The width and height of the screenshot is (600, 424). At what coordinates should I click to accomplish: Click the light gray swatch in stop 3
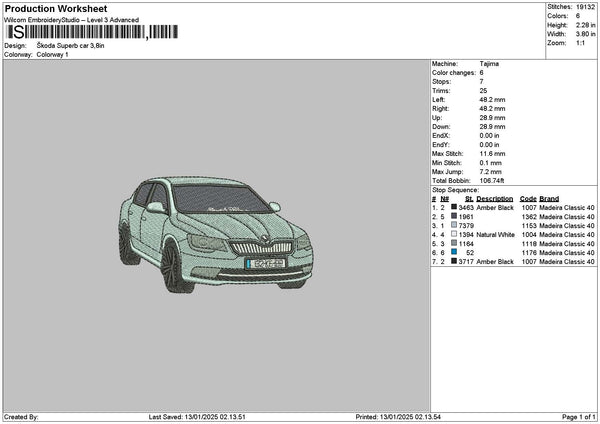pos(454,225)
